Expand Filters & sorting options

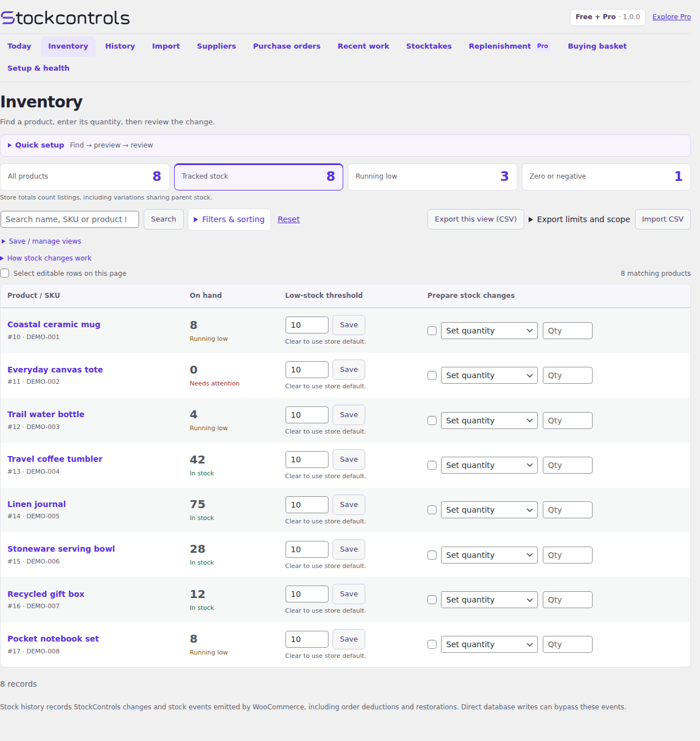[229, 219]
